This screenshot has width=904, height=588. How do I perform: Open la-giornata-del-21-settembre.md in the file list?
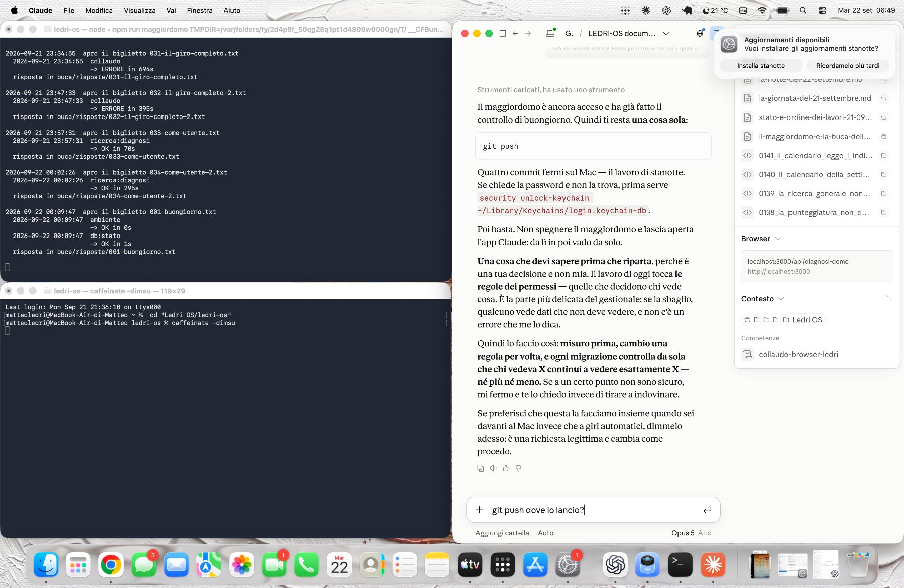point(816,98)
